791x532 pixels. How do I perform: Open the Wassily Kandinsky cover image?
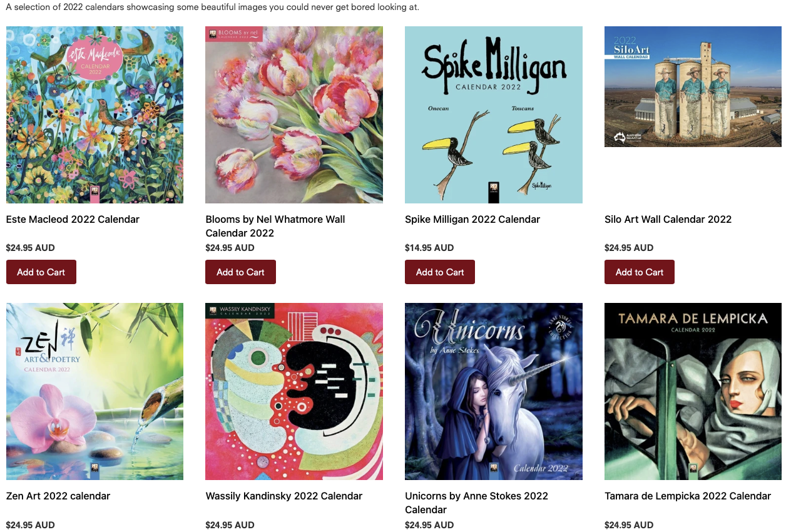(294, 391)
